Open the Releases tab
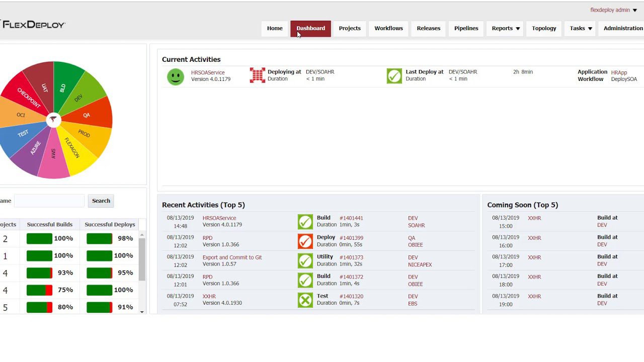The width and height of the screenshot is (644, 362). click(429, 29)
